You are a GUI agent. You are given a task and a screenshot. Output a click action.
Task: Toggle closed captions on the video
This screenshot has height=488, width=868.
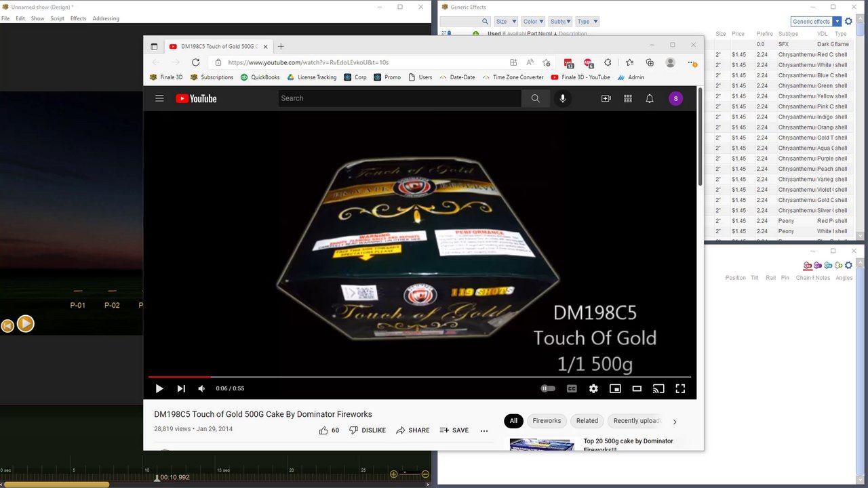click(x=572, y=388)
